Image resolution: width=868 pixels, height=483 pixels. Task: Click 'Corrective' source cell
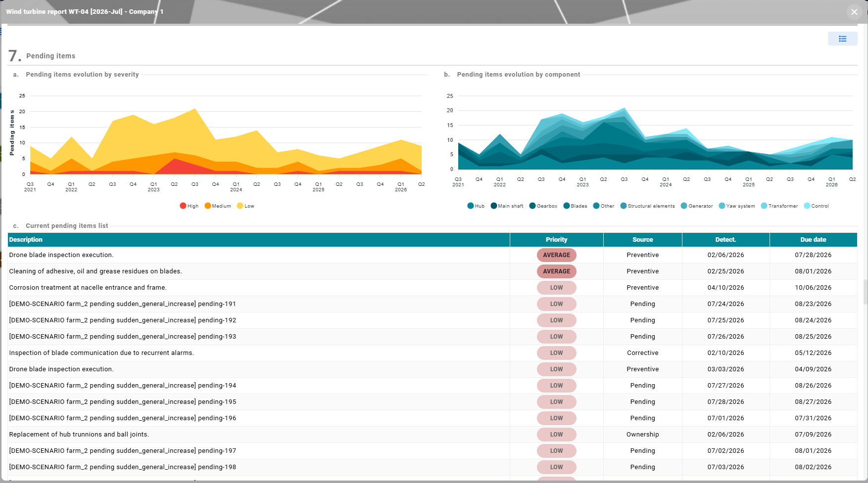643,353
